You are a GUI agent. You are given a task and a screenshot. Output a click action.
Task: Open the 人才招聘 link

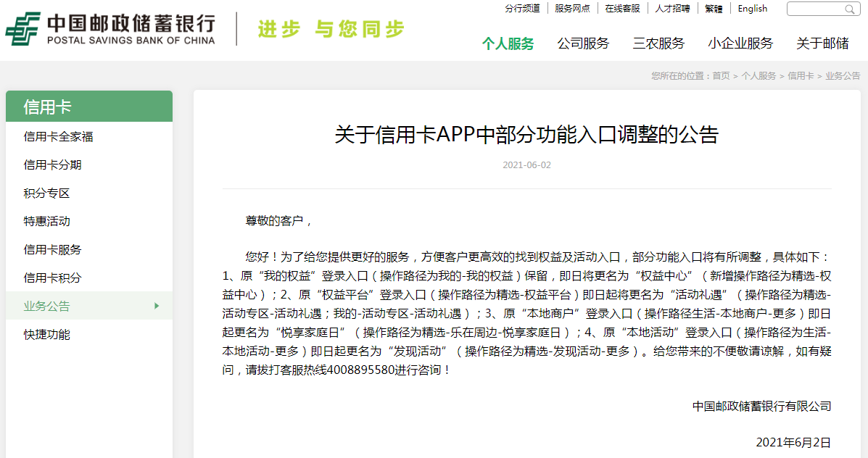tap(673, 9)
